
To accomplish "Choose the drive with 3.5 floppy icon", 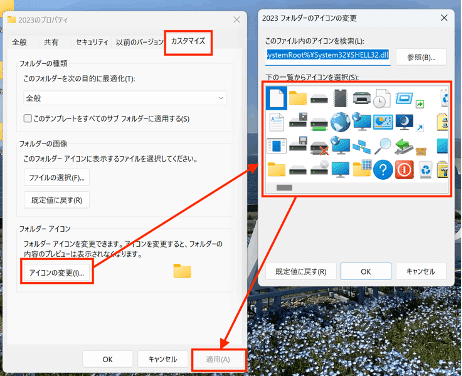I will tap(298, 144).
